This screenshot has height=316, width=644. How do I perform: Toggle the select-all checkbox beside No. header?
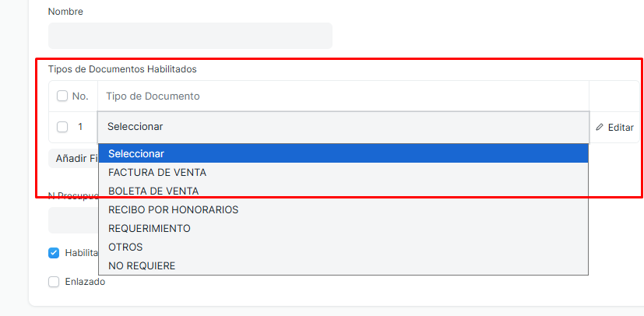click(62, 97)
